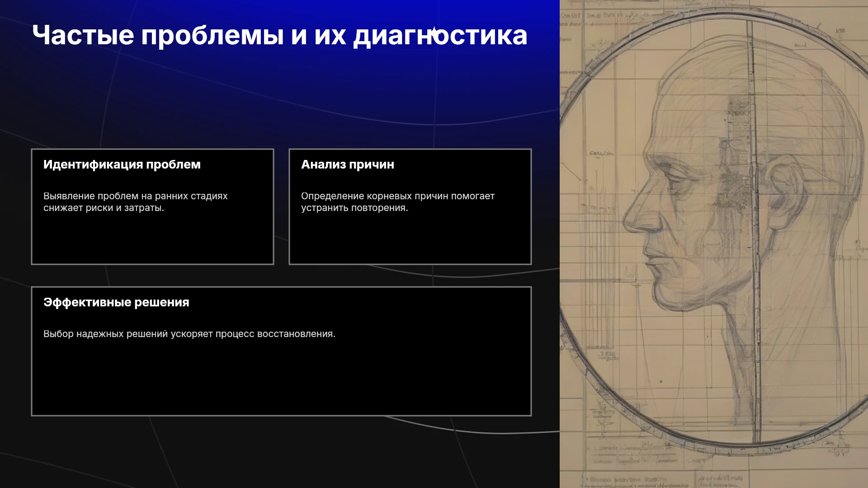Screen dimensions: 868x488
Task: Click the "Анализ причин" heading
Action: pos(348,164)
